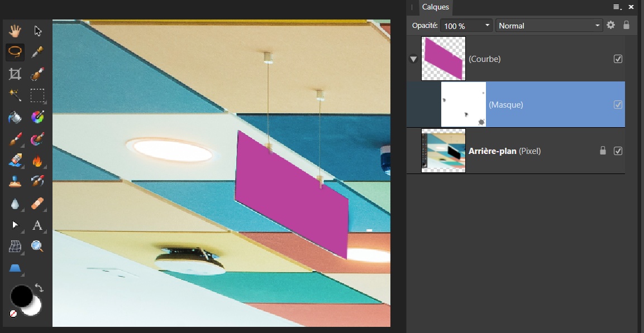644x333 pixels.
Task: Click the 100 % opacity value
Action: pos(455,26)
